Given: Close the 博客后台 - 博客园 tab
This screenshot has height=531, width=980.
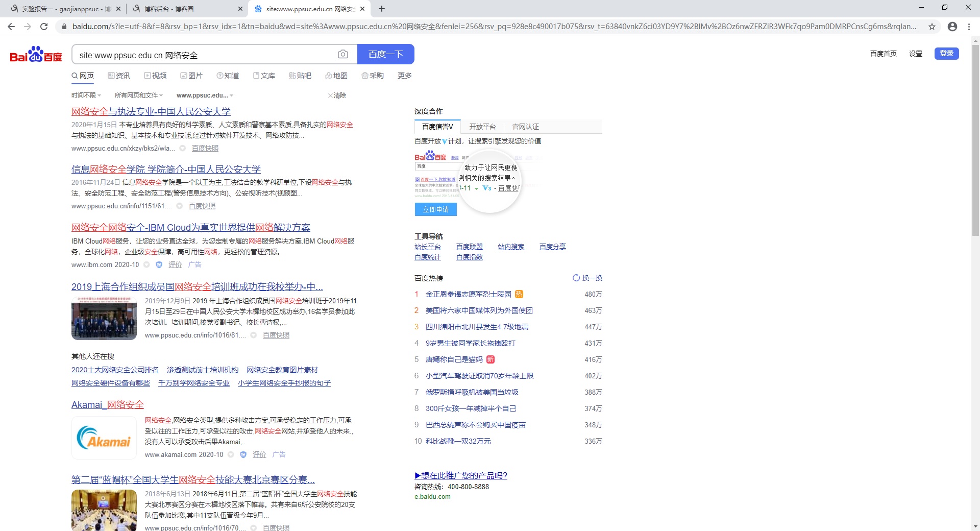Looking at the screenshot, I should click(x=240, y=9).
